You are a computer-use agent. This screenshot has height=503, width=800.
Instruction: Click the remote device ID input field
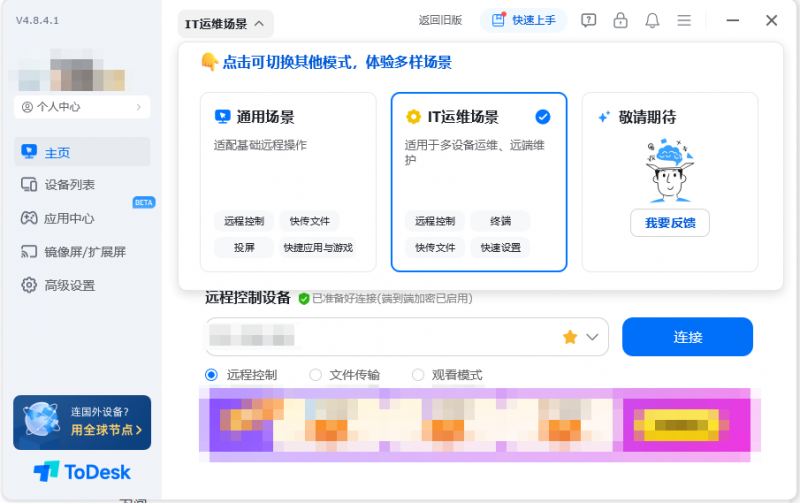(x=380, y=337)
